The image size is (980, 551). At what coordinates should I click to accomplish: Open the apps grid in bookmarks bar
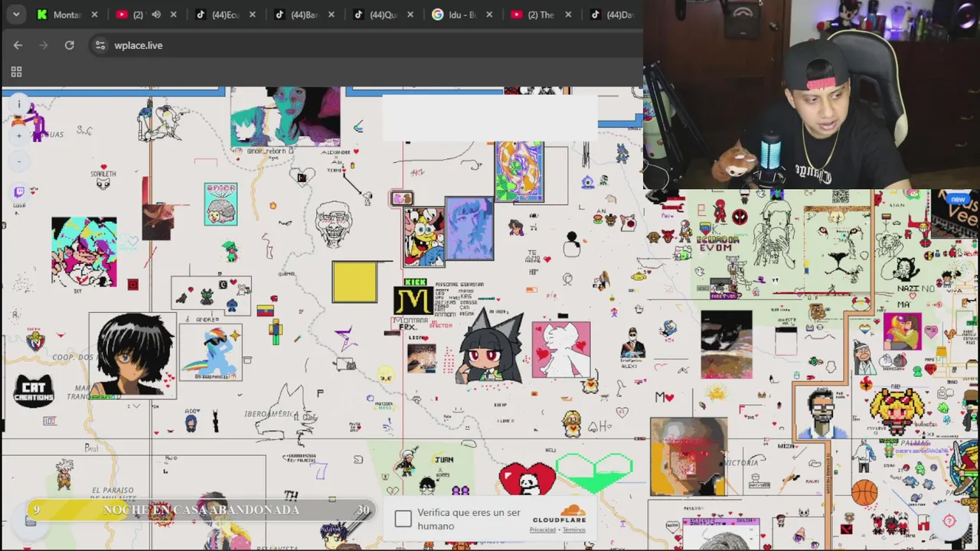tap(16, 72)
